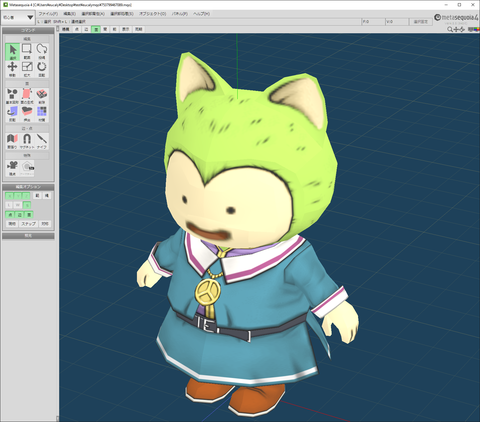This screenshot has width=480, height=422.
Task: Click the gold medallion on the character
Action: tap(208, 293)
